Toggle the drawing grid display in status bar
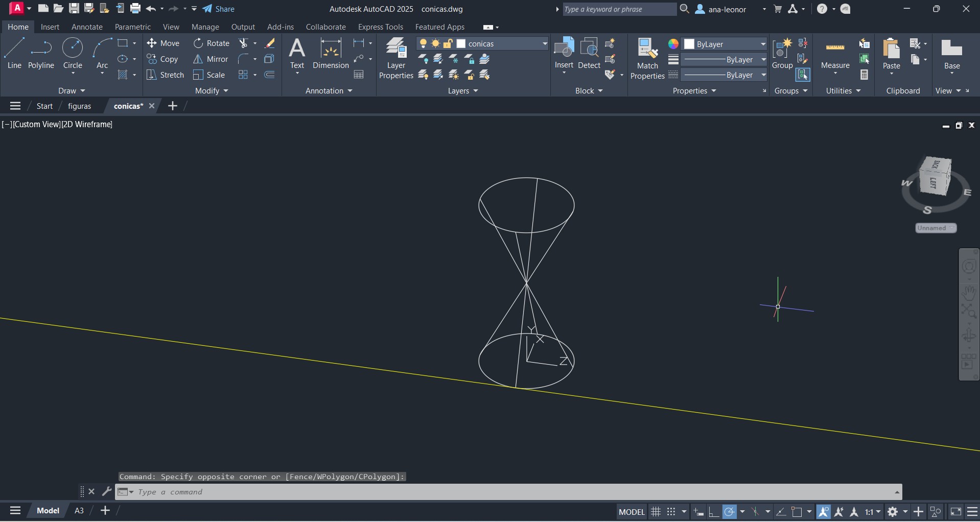Image resolution: width=980 pixels, height=522 pixels. click(656, 511)
